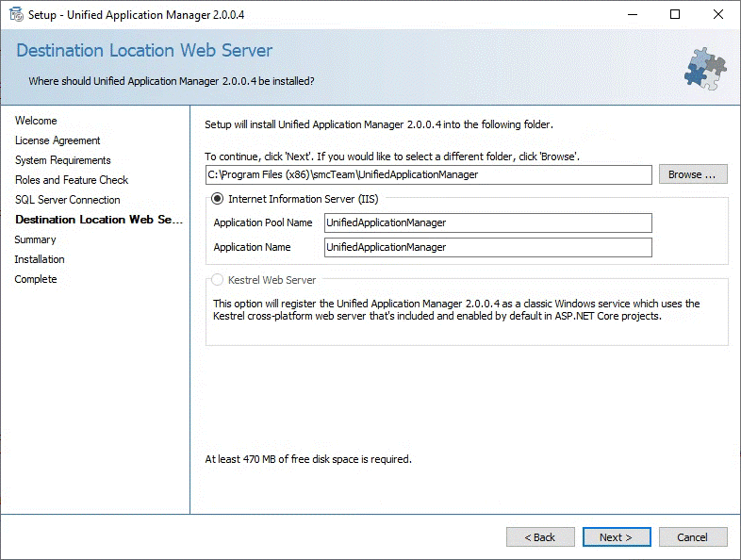Screen dimensions: 741x560
Task: Click 'Where should Unified Application Manager' subtitle
Action: [172, 81]
